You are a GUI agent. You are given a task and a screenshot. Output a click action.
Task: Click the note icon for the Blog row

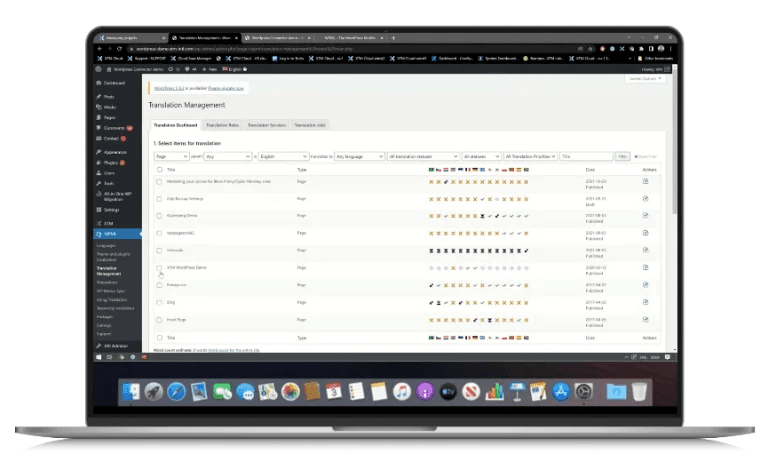(646, 302)
